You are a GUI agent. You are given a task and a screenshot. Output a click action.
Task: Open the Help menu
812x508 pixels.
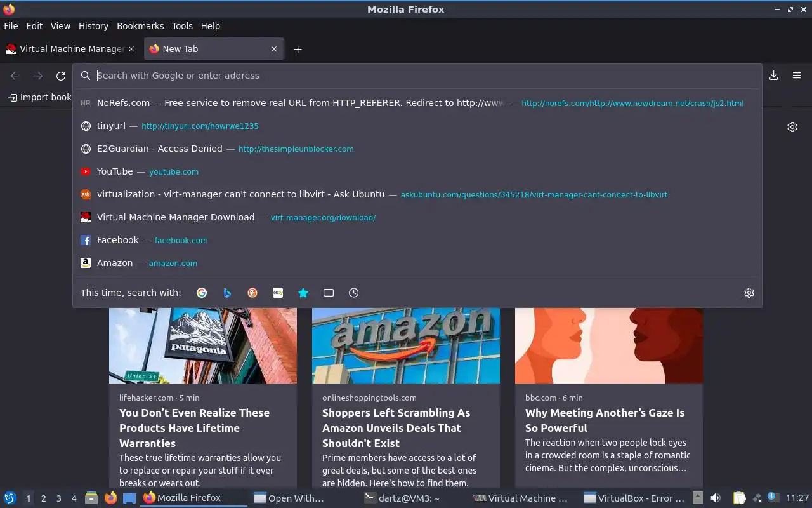pos(210,26)
